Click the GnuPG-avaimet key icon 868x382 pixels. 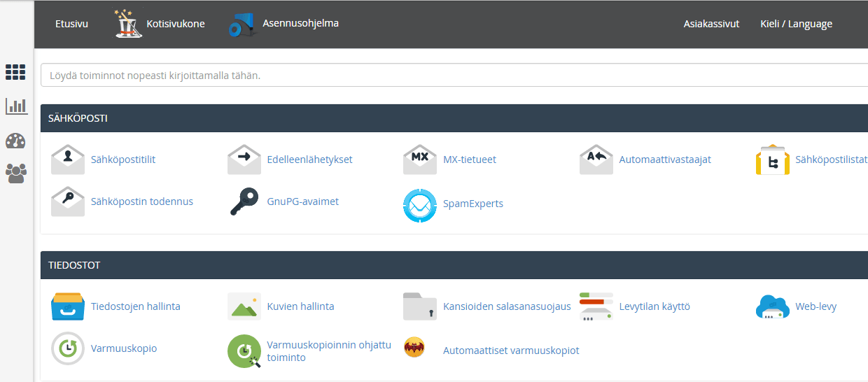244,201
